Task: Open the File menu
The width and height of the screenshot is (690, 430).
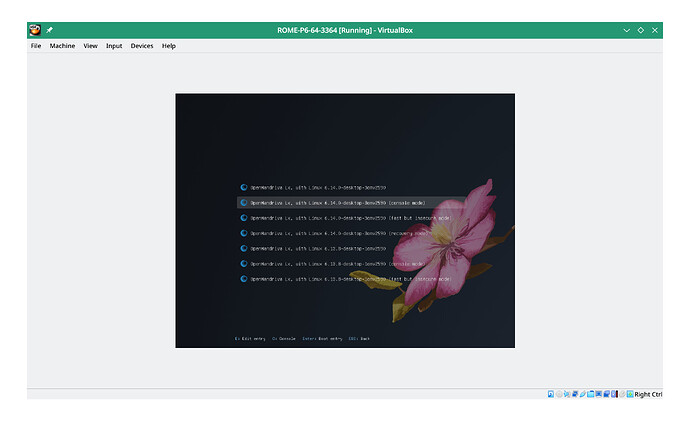Action: click(x=36, y=46)
